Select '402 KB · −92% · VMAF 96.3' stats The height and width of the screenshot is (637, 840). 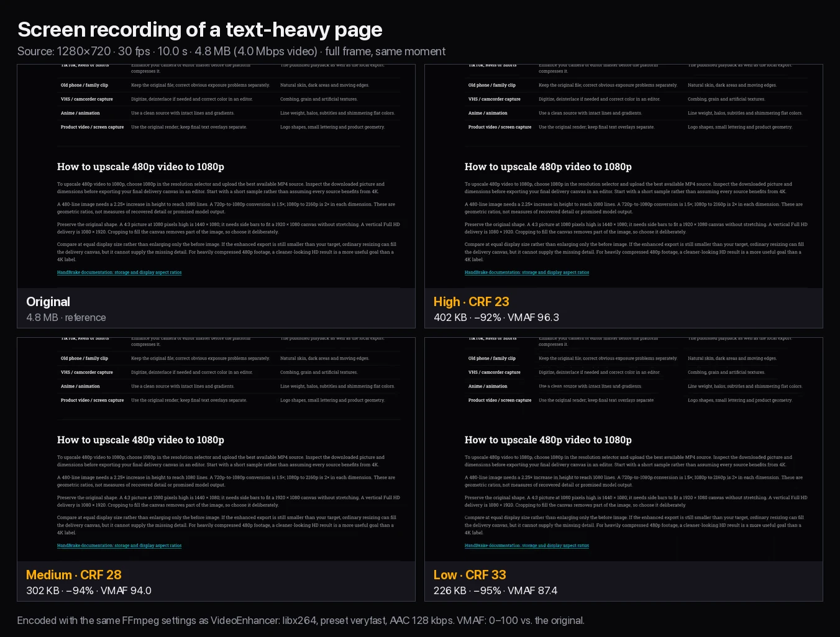click(x=496, y=317)
